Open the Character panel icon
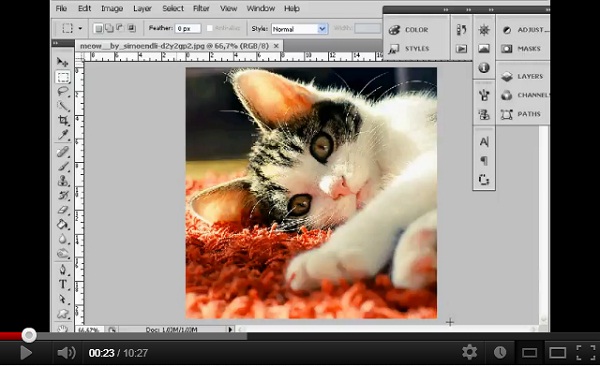 484,142
